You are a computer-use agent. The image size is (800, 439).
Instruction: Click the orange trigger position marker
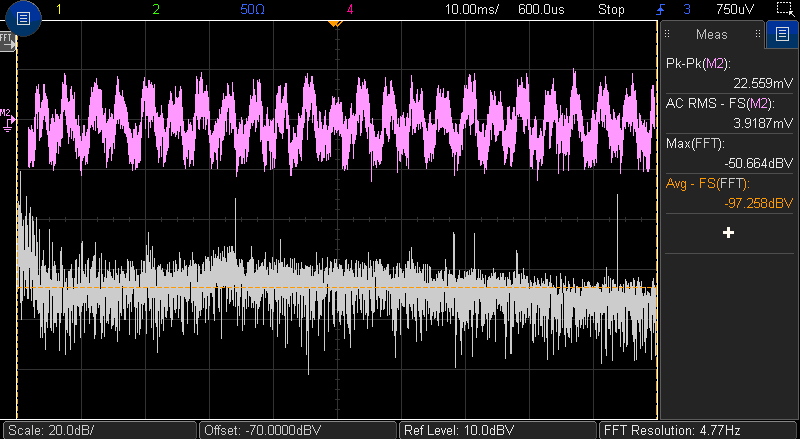coord(335,23)
